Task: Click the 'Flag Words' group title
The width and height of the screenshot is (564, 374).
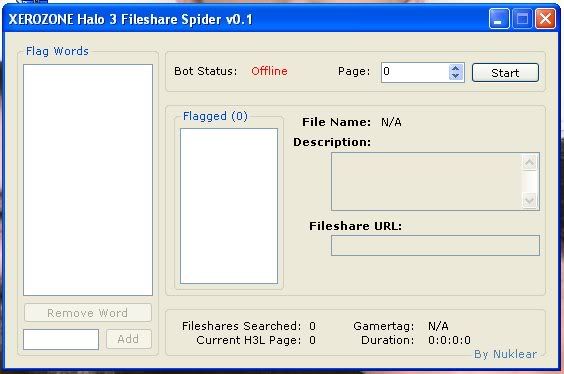Action: tap(57, 51)
